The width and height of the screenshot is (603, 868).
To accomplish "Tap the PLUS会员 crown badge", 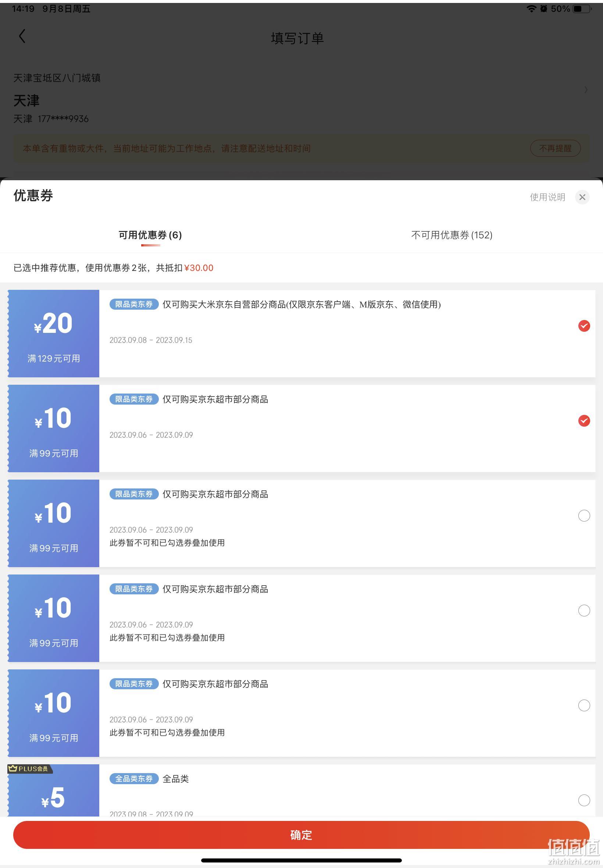I will click(29, 769).
